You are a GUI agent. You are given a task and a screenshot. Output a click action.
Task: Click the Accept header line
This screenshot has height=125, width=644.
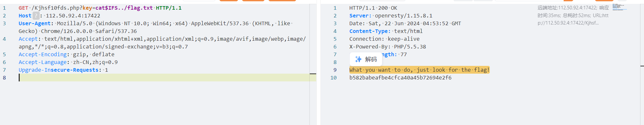(162, 43)
